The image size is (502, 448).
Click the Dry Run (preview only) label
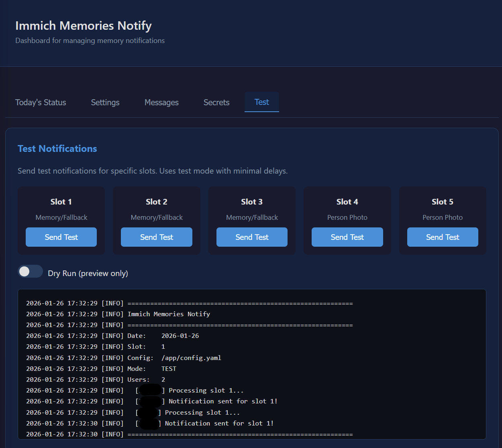(x=88, y=273)
